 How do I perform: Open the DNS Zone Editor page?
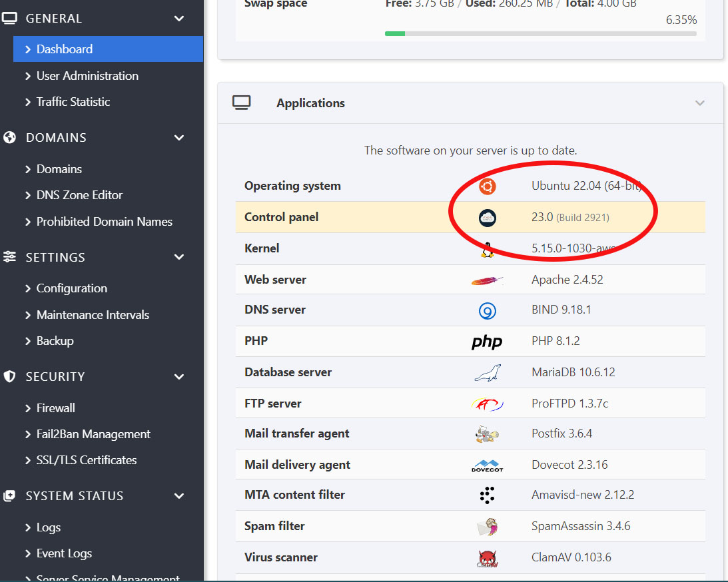[x=79, y=195]
